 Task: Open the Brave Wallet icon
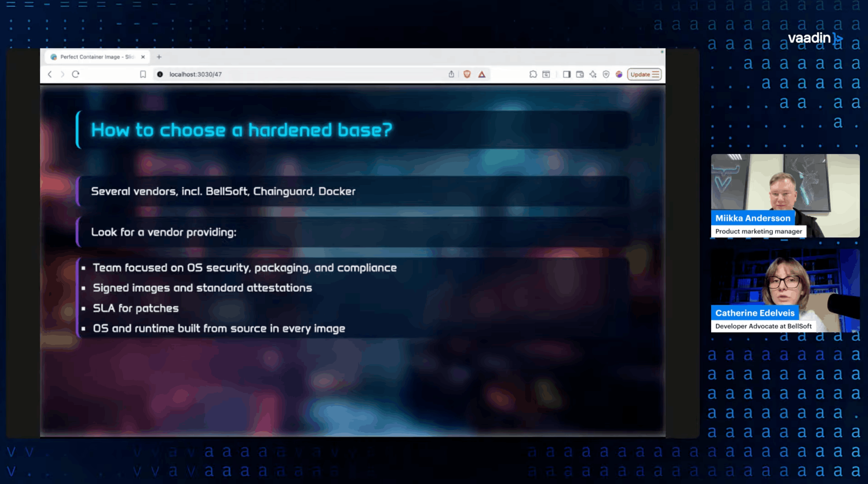coord(580,74)
